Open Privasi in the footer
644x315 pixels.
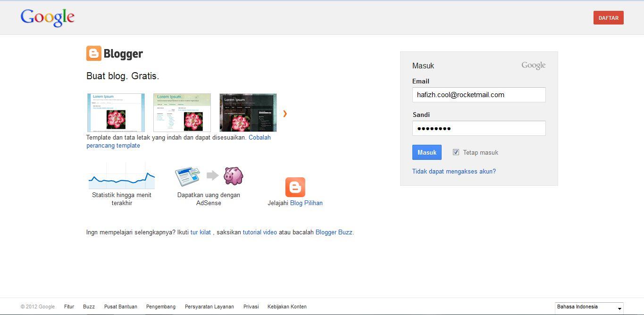[x=251, y=307]
